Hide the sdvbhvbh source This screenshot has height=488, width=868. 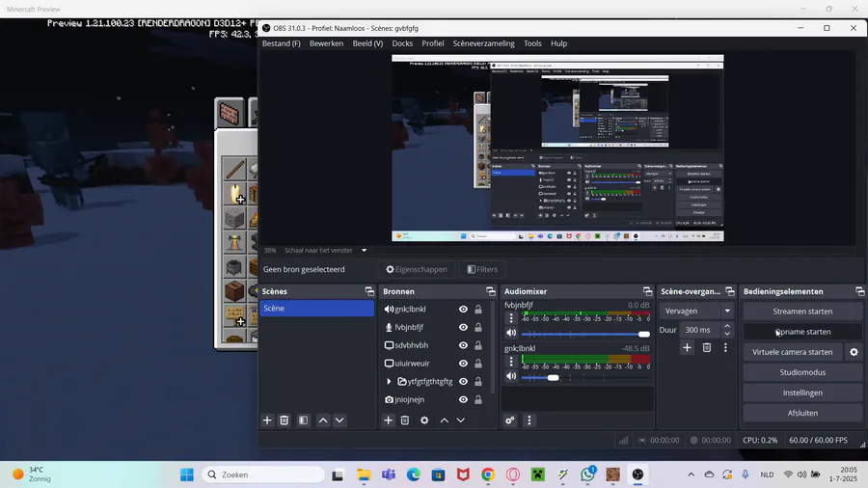[463, 345]
